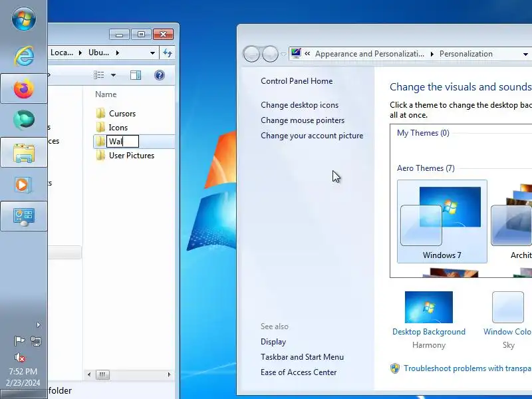Open Desktop Background settings

(x=428, y=321)
